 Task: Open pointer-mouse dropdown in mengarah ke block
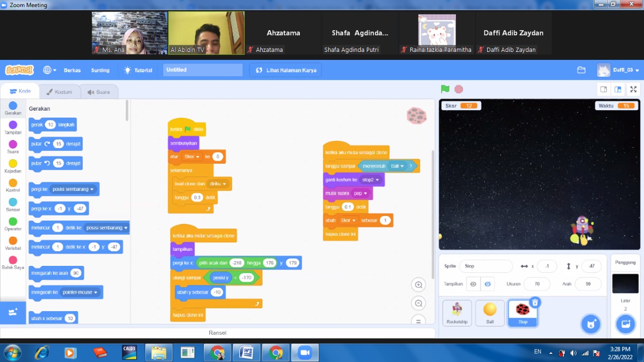pos(81,292)
